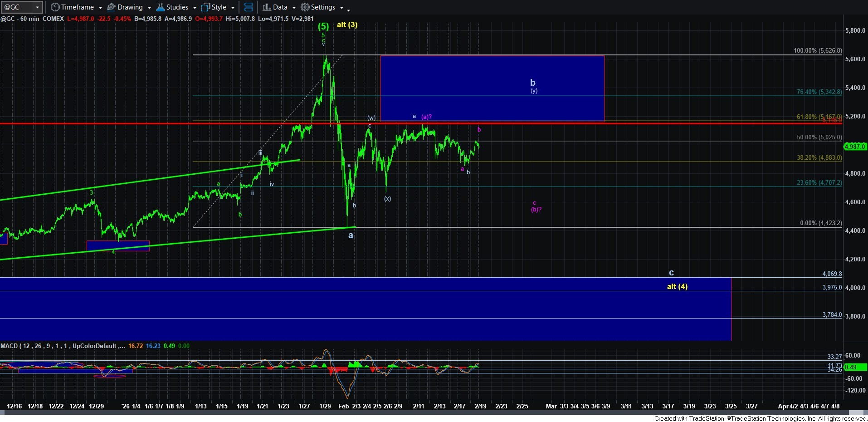Image resolution: width=868 pixels, height=422 pixels.
Task: Click the Studies flask icon
Action: coord(161,7)
